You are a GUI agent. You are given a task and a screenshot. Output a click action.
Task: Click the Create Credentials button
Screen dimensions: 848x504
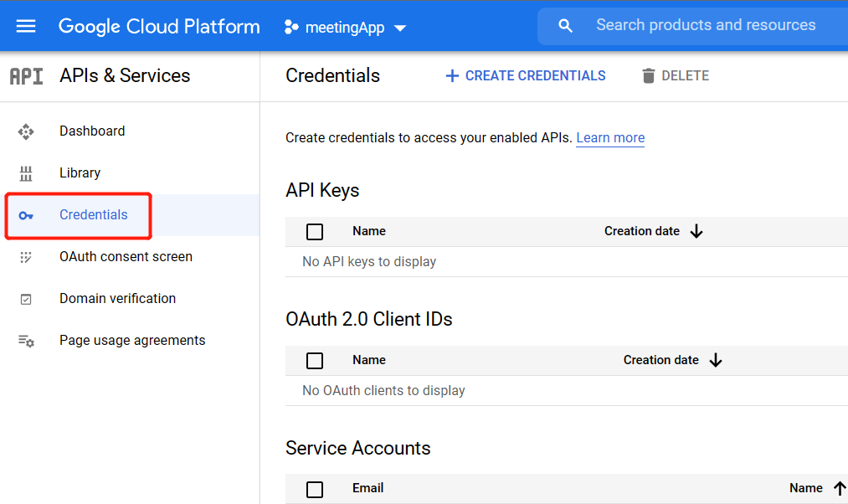tap(525, 76)
